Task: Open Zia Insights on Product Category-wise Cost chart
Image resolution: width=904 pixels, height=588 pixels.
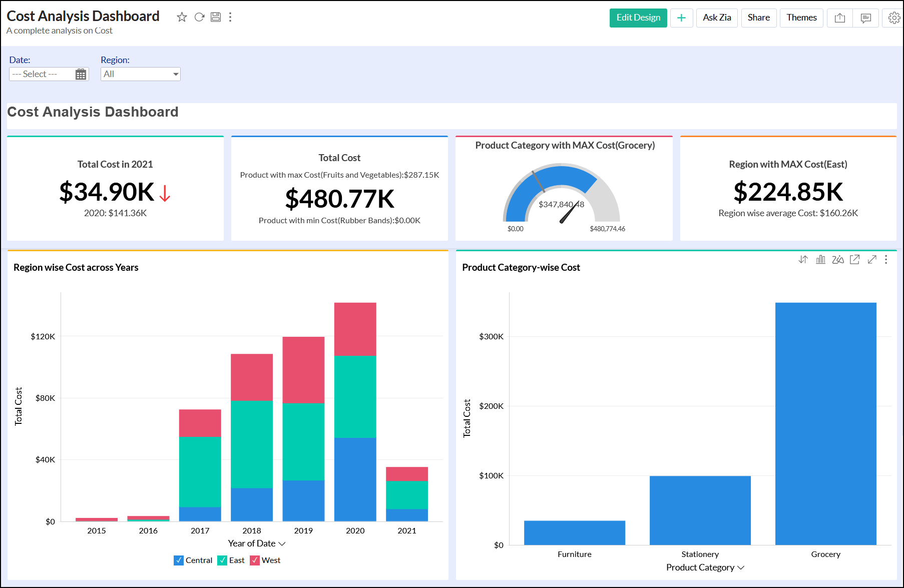Action: tap(837, 259)
